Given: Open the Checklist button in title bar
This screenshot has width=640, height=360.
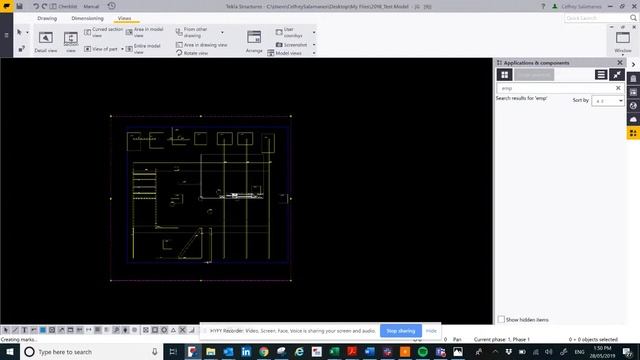Looking at the screenshot, I should coord(64,6).
